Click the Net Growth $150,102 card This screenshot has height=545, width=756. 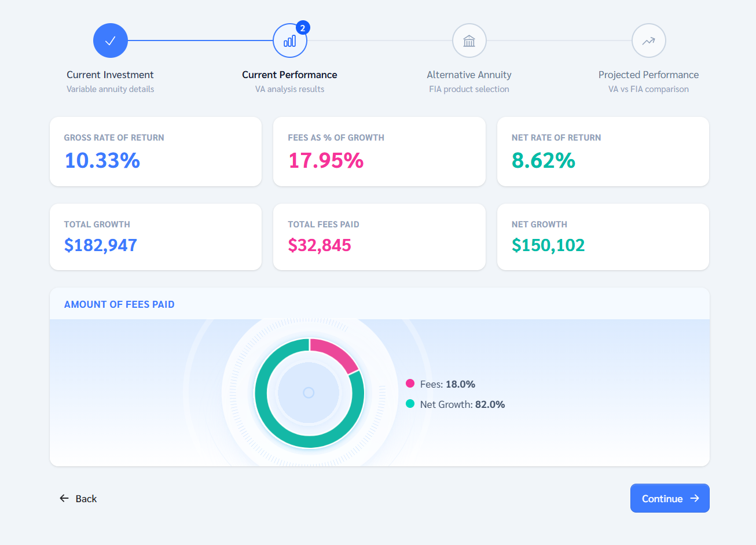(603, 237)
